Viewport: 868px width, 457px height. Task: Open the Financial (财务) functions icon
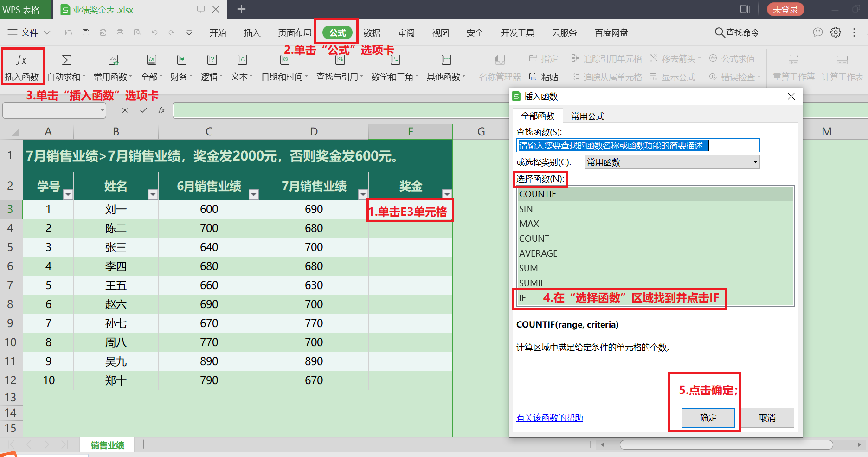(x=181, y=60)
